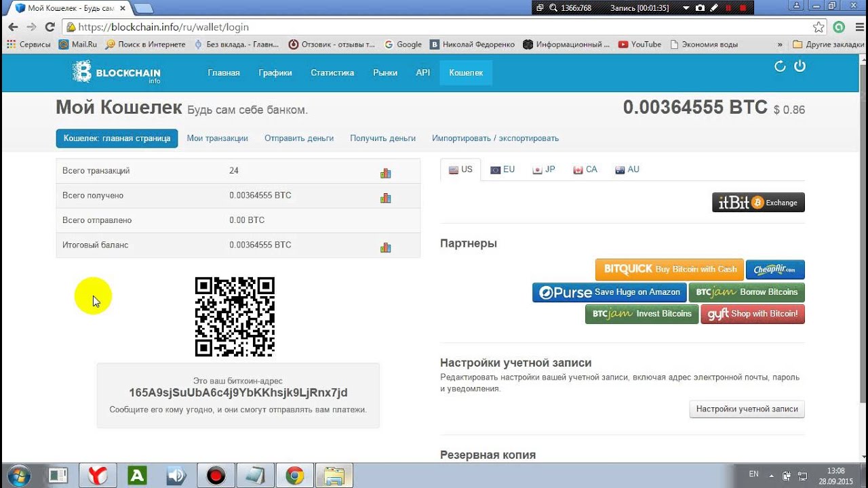
Task: Click the Blockchain.info logo
Action: click(x=117, y=73)
